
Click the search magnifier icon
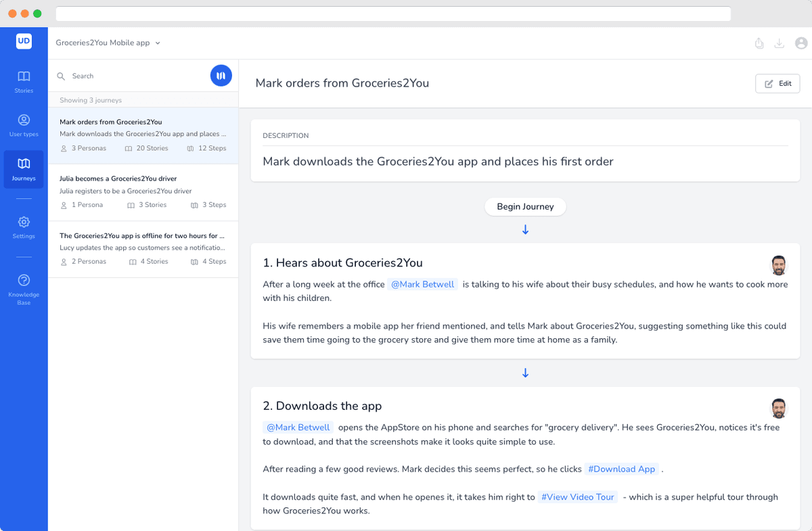(x=62, y=76)
